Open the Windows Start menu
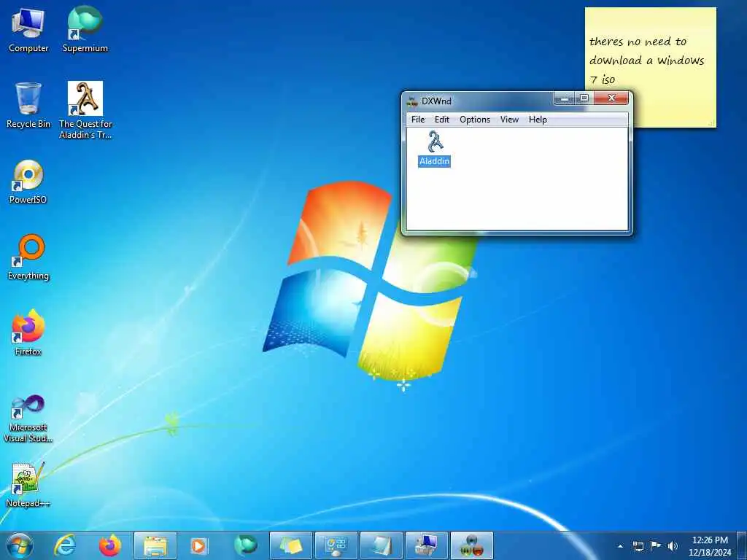The width and height of the screenshot is (747, 560). 20,545
